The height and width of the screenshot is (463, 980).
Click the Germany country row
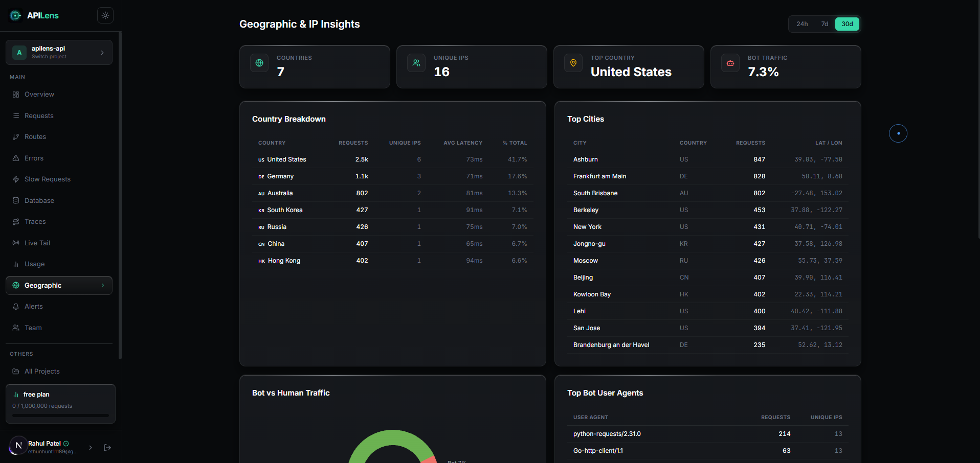click(393, 176)
